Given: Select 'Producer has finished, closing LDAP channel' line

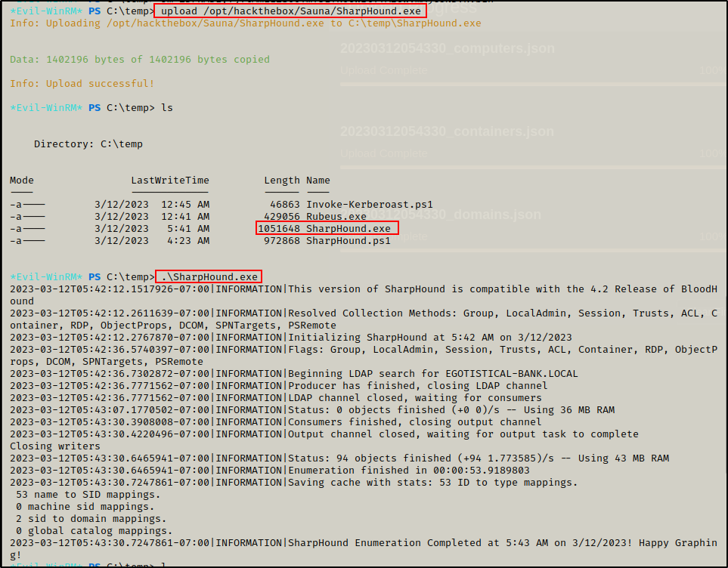Looking at the screenshot, I should (x=278, y=386).
